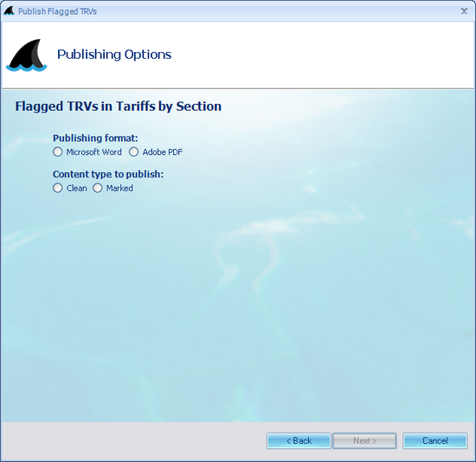Image resolution: width=476 pixels, height=462 pixels.
Task: Select the Adobe PDF radio circle
Action: (x=133, y=151)
